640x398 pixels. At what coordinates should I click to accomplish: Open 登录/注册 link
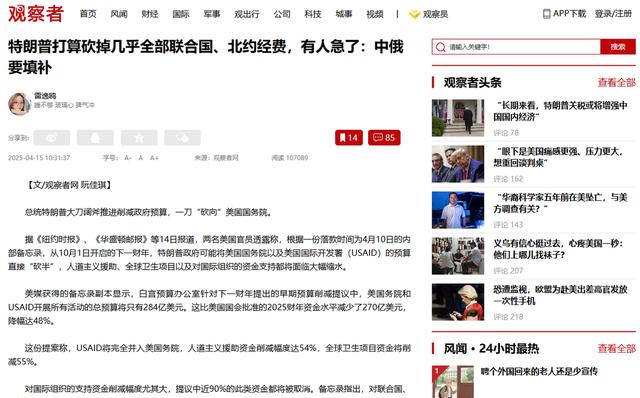[613, 14]
